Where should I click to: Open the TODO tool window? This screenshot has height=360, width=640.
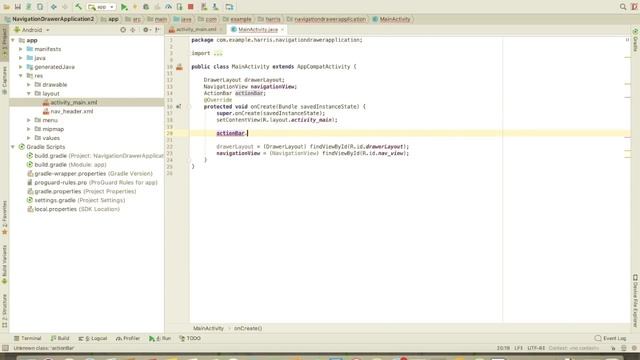(190, 338)
